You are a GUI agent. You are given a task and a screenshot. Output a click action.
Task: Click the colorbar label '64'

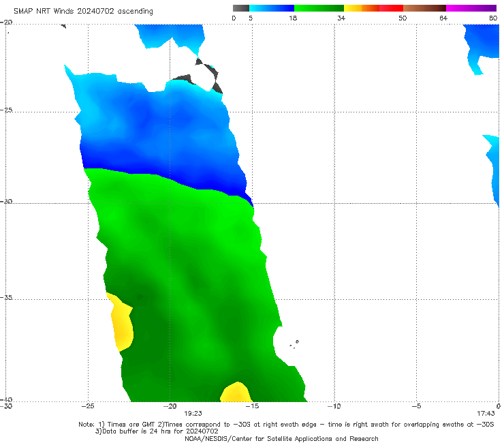pos(443,18)
